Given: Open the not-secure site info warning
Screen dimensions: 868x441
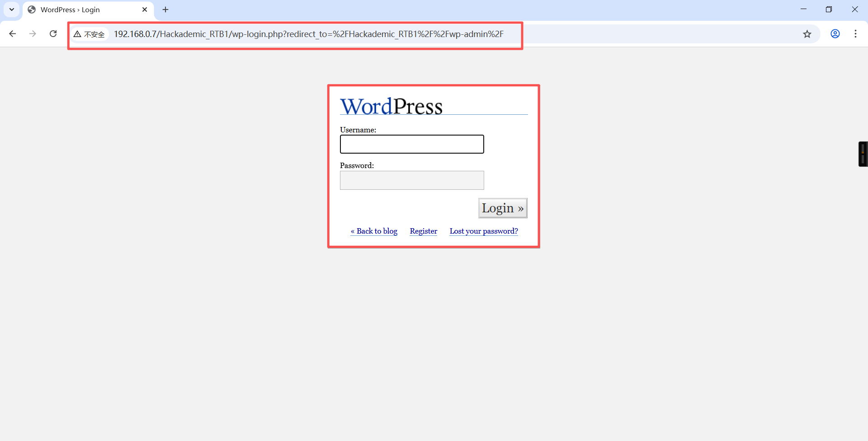Looking at the screenshot, I should pos(90,34).
